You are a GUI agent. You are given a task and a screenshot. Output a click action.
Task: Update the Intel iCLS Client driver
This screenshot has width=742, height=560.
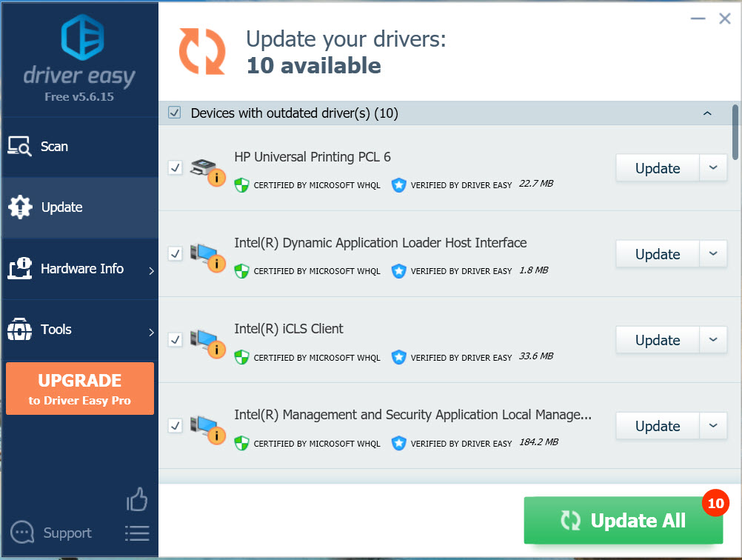click(x=658, y=340)
